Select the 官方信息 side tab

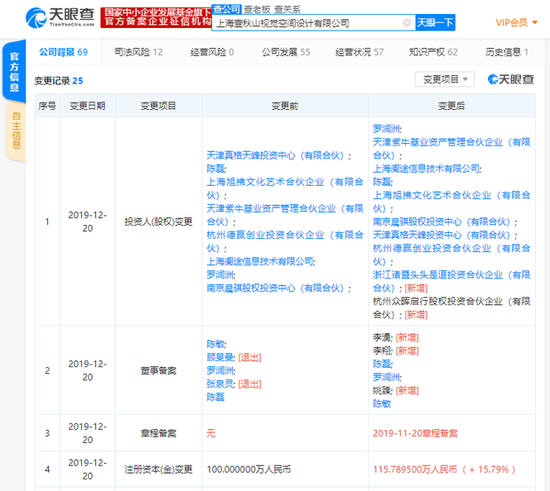tap(14, 72)
